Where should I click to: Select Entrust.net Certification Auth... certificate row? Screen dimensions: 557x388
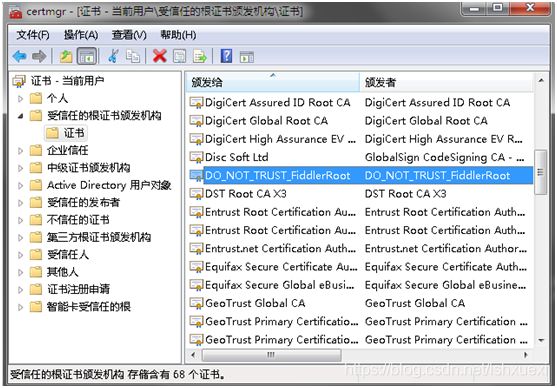tap(360, 248)
